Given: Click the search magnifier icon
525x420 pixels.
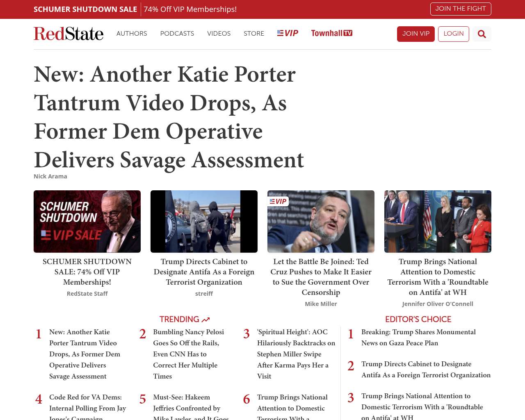Looking at the screenshot, I should 482,34.
